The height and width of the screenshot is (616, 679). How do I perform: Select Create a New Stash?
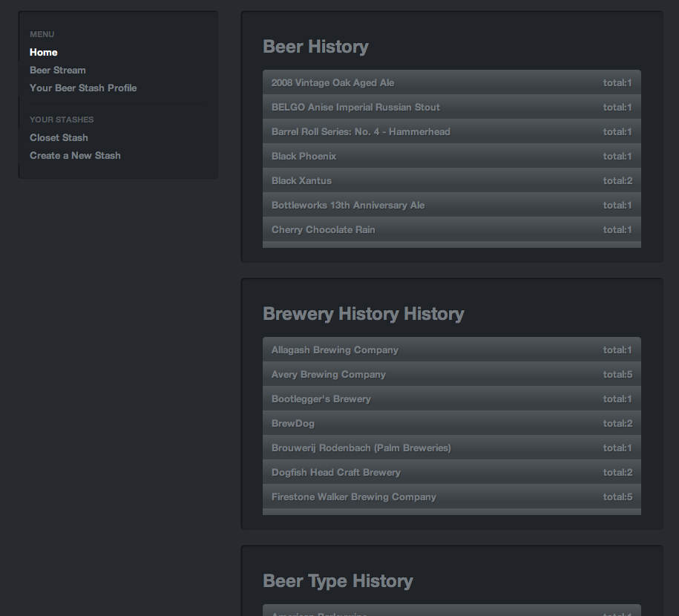pyautogui.click(x=75, y=156)
